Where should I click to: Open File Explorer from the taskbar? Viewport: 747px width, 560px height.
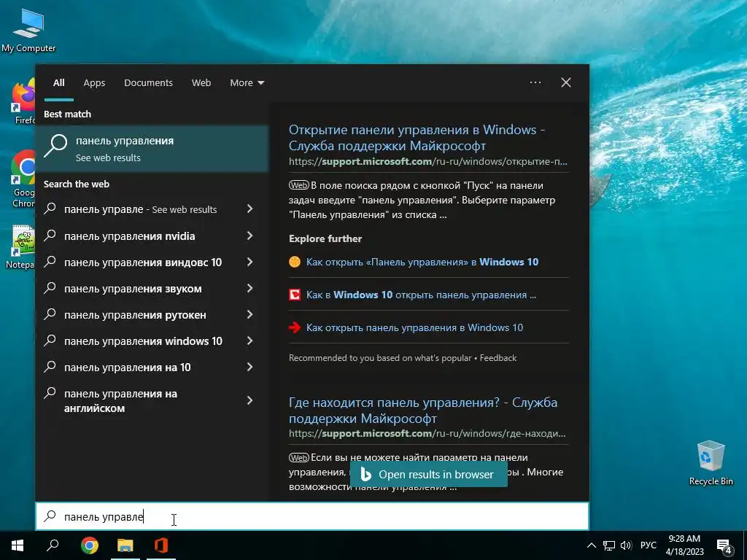tap(125, 545)
